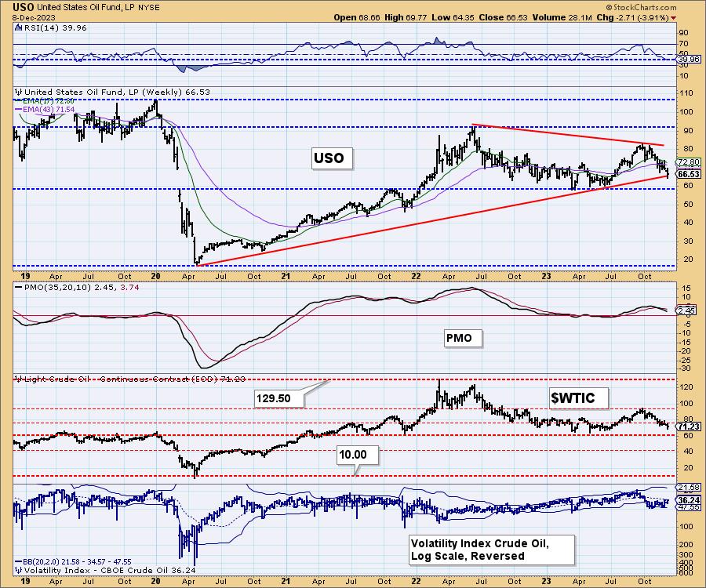Image resolution: width=706 pixels, height=588 pixels.
Task: Click the Open 68.66 value
Action: pos(357,17)
